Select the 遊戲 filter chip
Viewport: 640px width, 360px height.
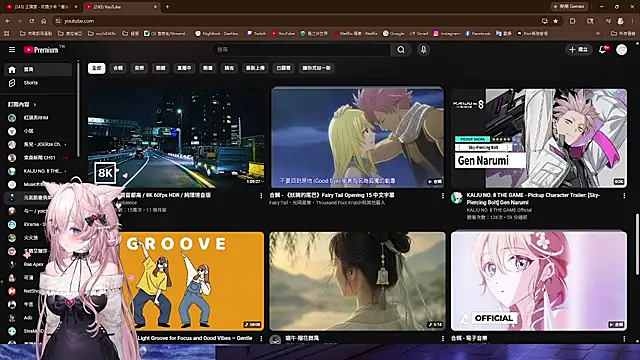pyautogui.click(x=160, y=68)
